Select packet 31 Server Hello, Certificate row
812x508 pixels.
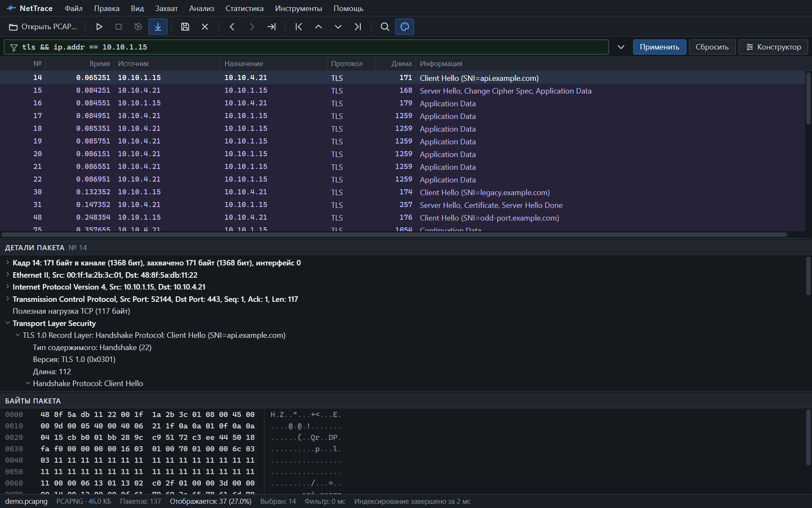(402, 204)
